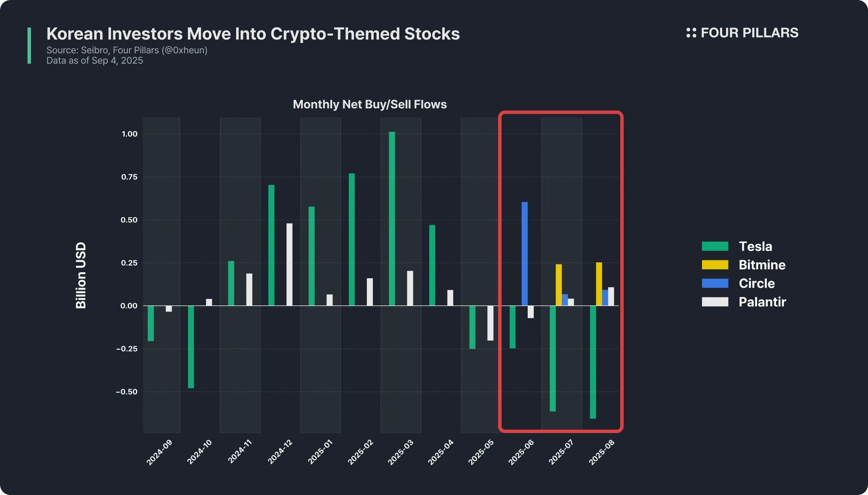
Task: Click the "Monthly Net Buy/Sell Flows" chart heading
Action: [x=369, y=105]
